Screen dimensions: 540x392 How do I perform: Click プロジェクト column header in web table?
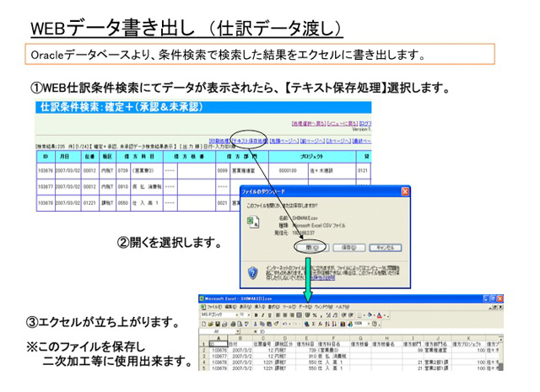point(311,156)
